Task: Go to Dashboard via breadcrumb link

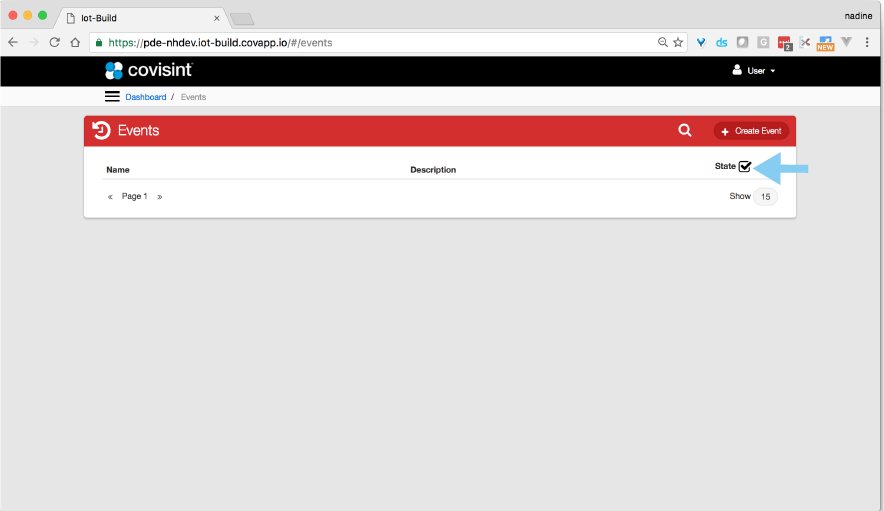Action: [146, 97]
